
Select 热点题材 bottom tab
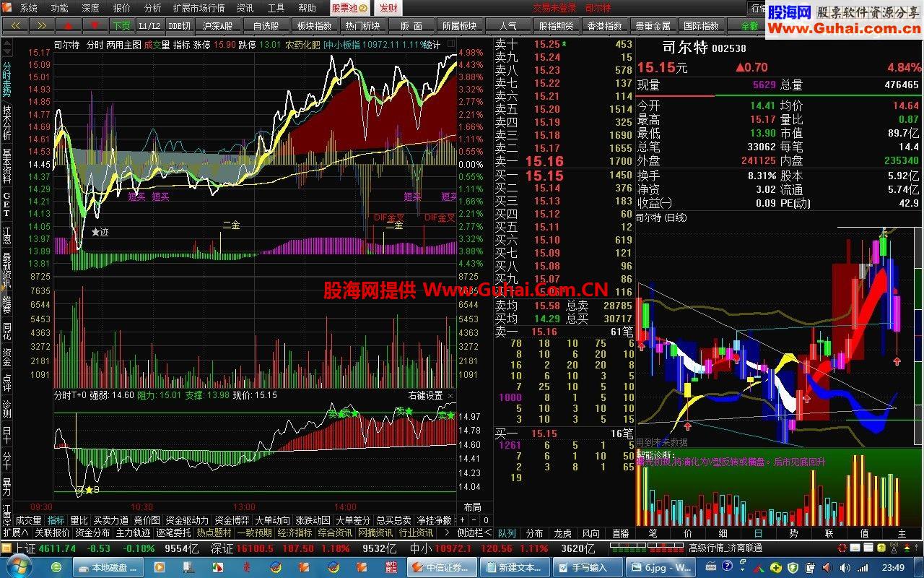tap(214, 533)
